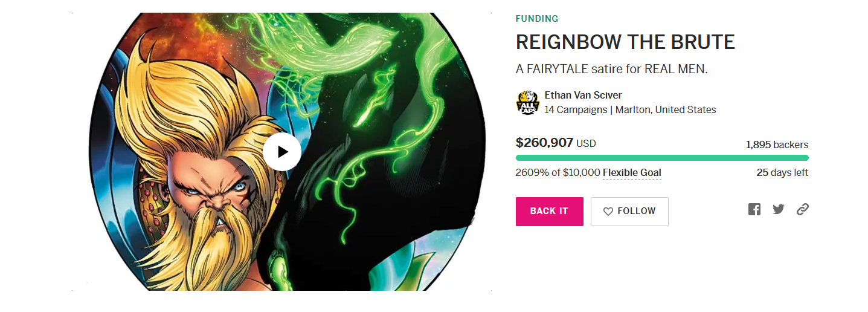Click the 25 days left text

(x=782, y=173)
